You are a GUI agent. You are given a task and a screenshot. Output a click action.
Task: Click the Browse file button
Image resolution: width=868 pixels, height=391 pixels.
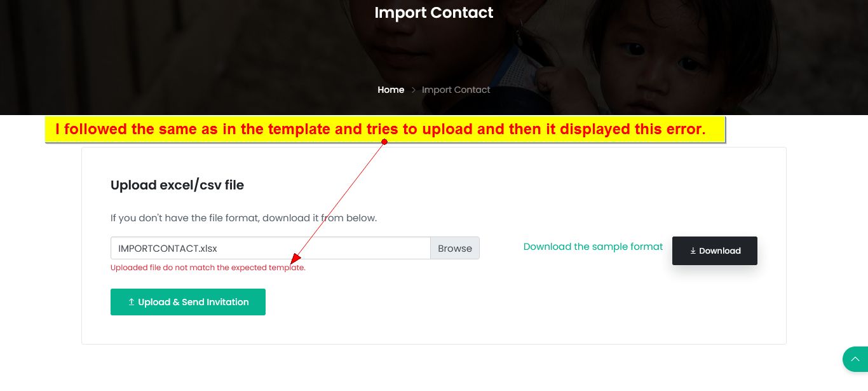pos(455,248)
